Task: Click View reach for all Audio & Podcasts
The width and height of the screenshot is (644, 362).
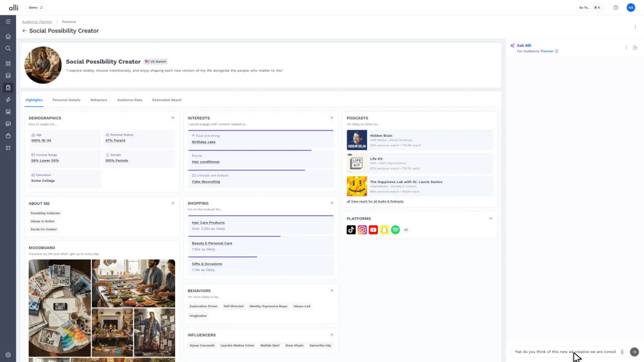Action: (377, 201)
